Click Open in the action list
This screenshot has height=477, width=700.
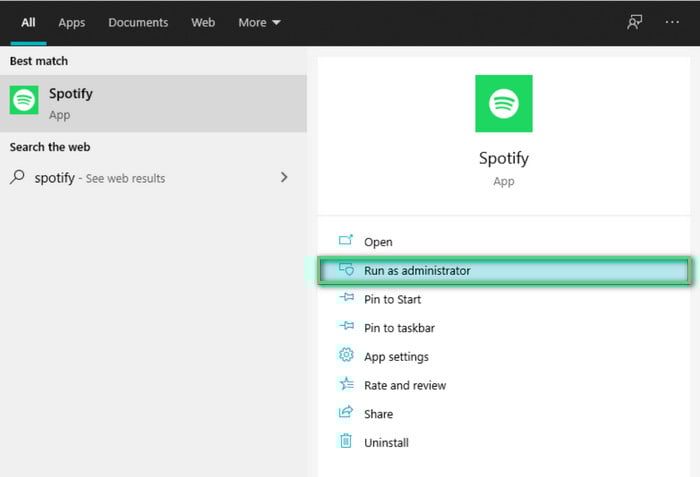tap(504, 242)
